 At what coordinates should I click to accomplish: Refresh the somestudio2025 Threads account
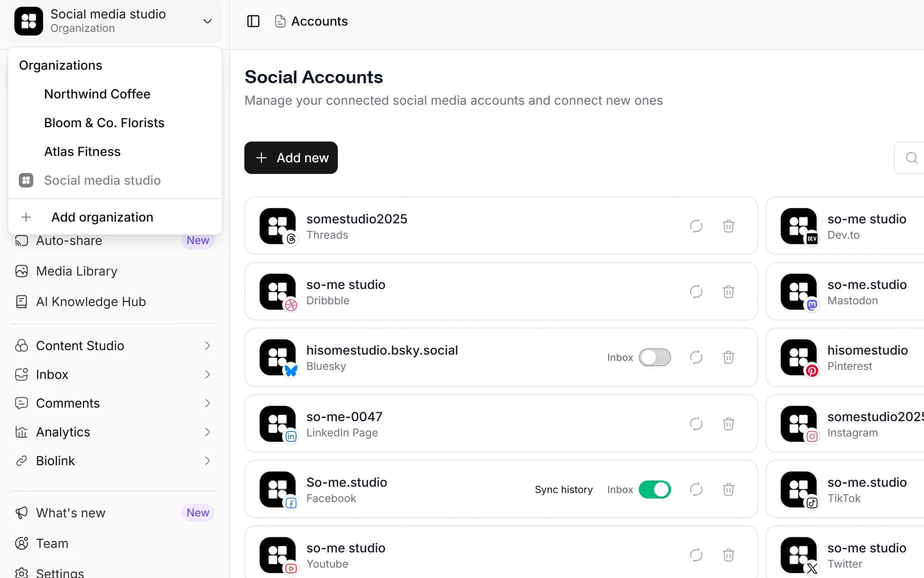(696, 226)
